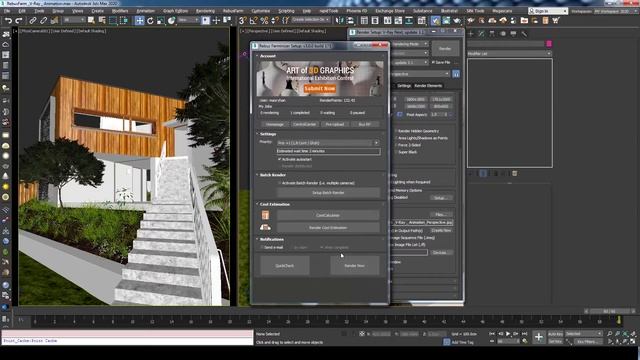Choose Rectangular Selection Region tool
Screen dimensions: 640x360
click(113, 20)
